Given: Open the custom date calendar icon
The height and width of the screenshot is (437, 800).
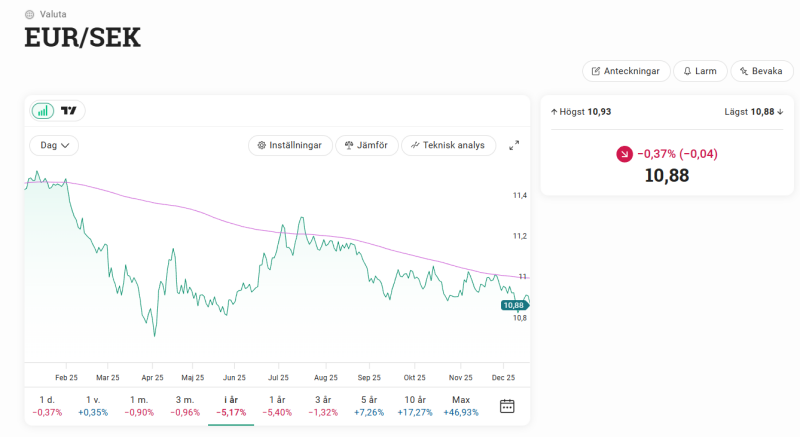Looking at the screenshot, I should coord(507,406).
